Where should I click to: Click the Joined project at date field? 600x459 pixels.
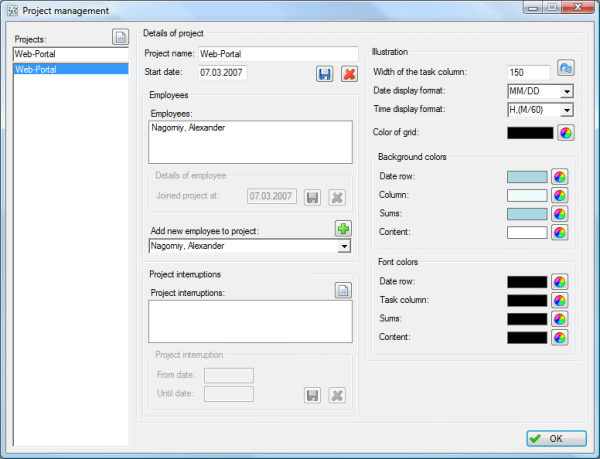point(272,196)
